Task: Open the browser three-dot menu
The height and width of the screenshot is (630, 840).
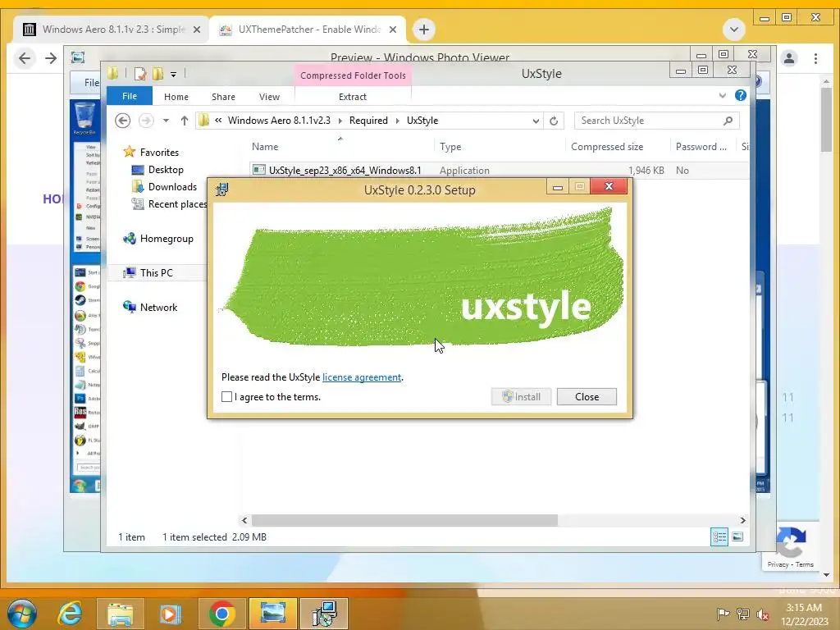Action: tap(815, 58)
